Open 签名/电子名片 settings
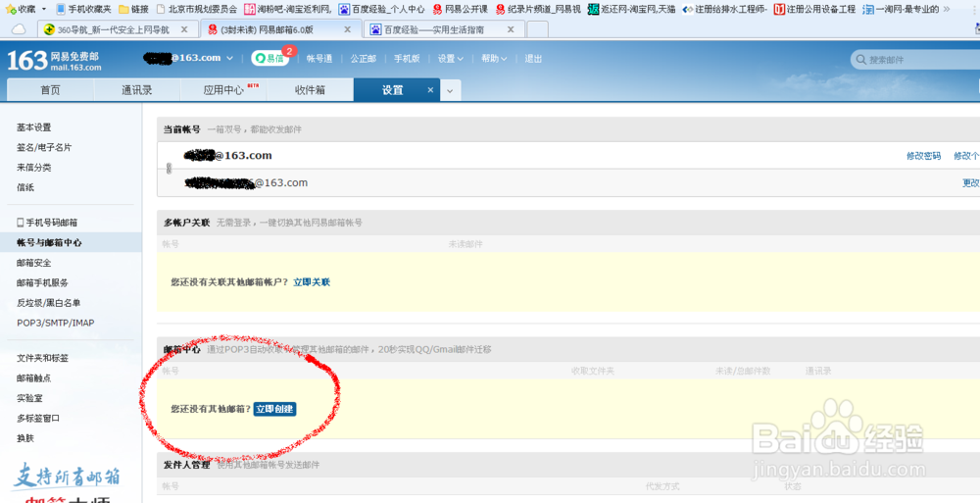Image resolution: width=980 pixels, height=503 pixels. (44, 148)
